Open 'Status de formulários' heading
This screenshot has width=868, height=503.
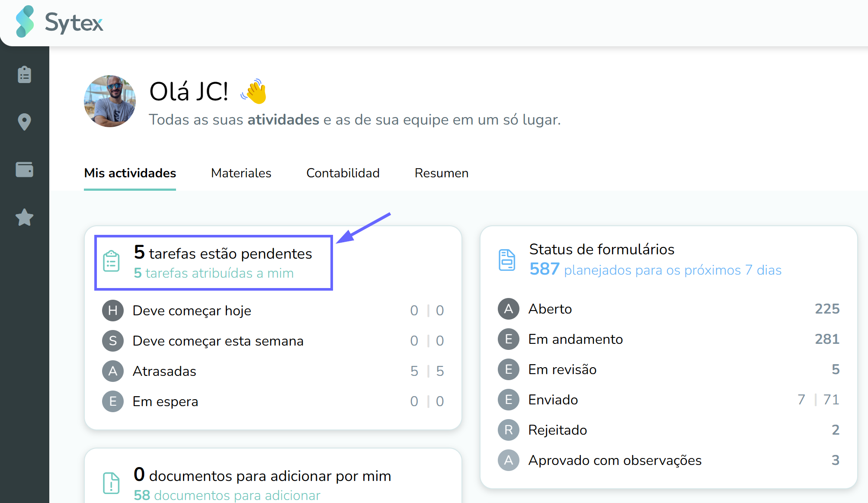tap(602, 249)
